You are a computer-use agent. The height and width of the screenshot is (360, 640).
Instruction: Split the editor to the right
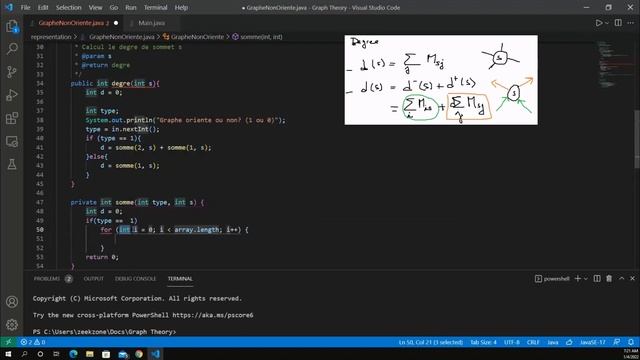[618, 23]
